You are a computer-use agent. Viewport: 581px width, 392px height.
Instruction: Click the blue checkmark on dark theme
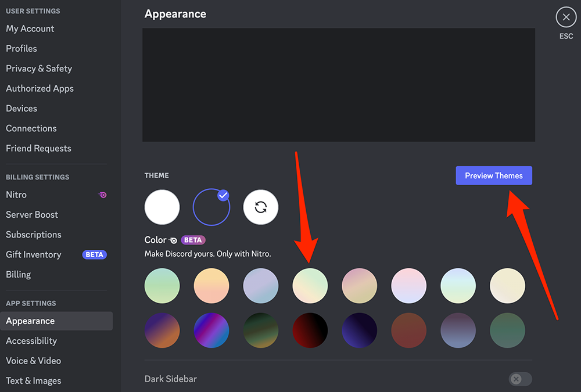[x=223, y=195]
